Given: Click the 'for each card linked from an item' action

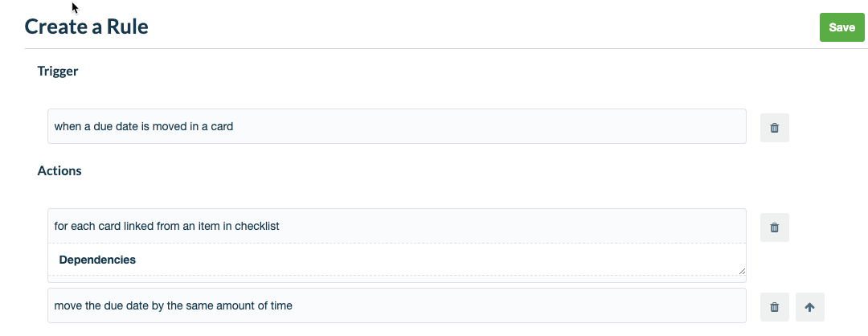Looking at the screenshot, I should coord(396,226).
